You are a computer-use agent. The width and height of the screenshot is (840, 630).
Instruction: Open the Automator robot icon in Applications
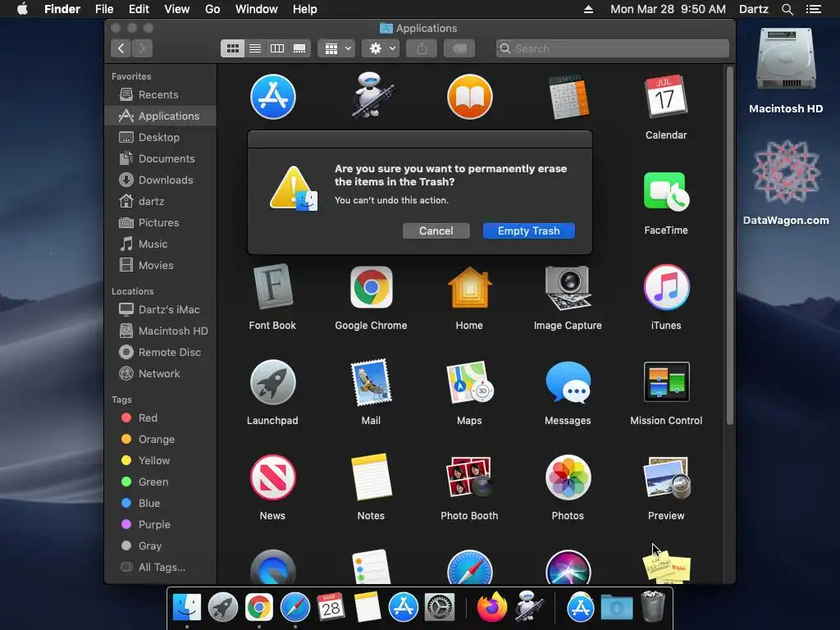tap(372, 96)
